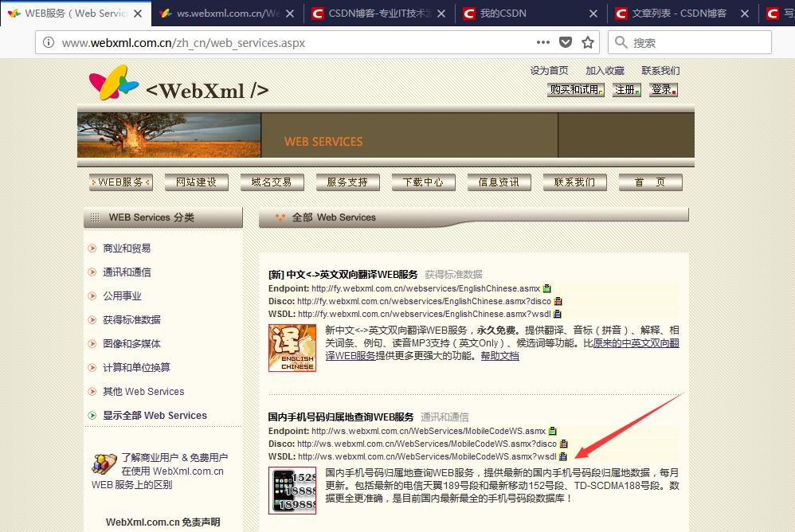This screenshot has height=532, width=795.
Task: Click the copy icon after the EnglishChinese.asmx?disco URL
Action: [x=558, y=301]
